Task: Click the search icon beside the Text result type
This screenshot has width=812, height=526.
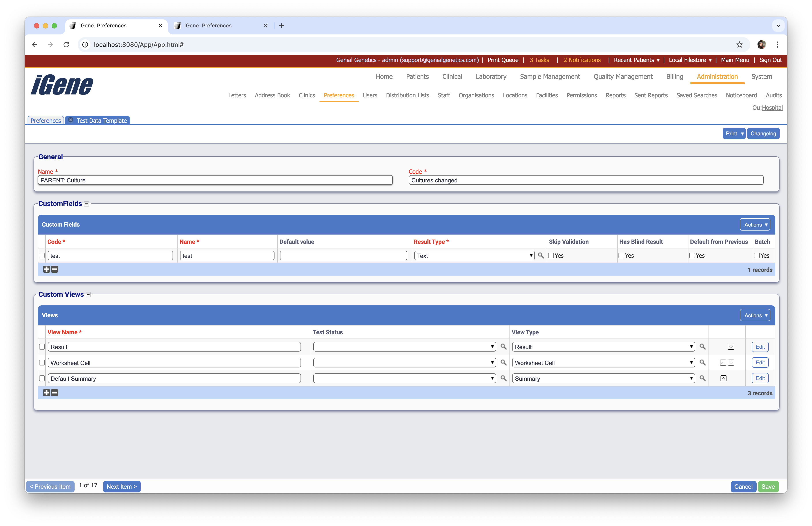Action: tap(540, 255)
